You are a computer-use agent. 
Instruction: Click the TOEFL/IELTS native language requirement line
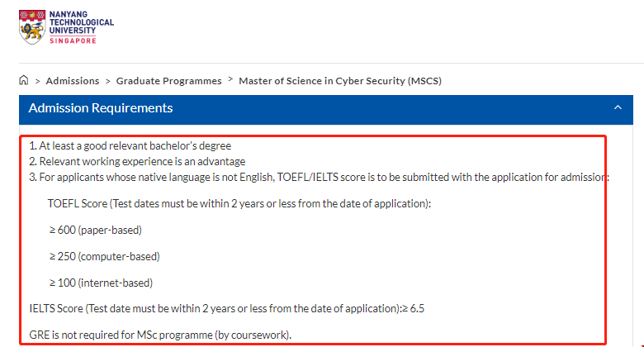[319, 177]
